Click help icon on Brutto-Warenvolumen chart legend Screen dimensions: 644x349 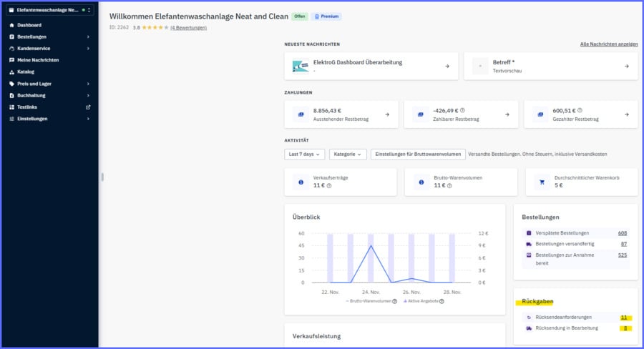[x=395, y=301]
